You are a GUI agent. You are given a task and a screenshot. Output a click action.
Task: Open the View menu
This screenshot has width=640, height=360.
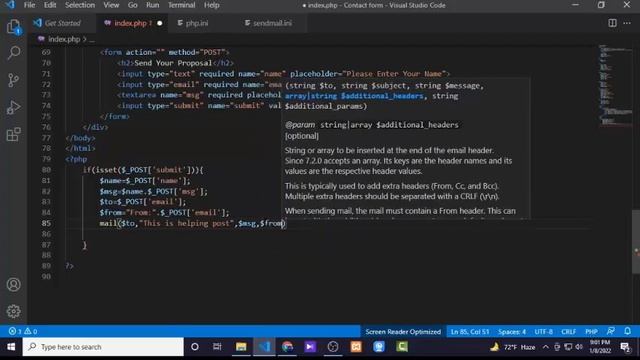tap(111, 5)
